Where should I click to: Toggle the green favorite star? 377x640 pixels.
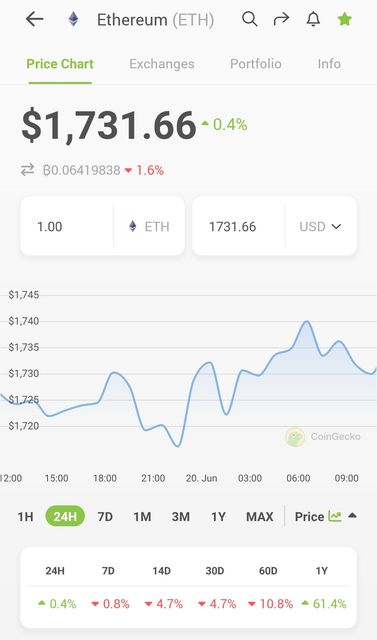click(344, 19)
